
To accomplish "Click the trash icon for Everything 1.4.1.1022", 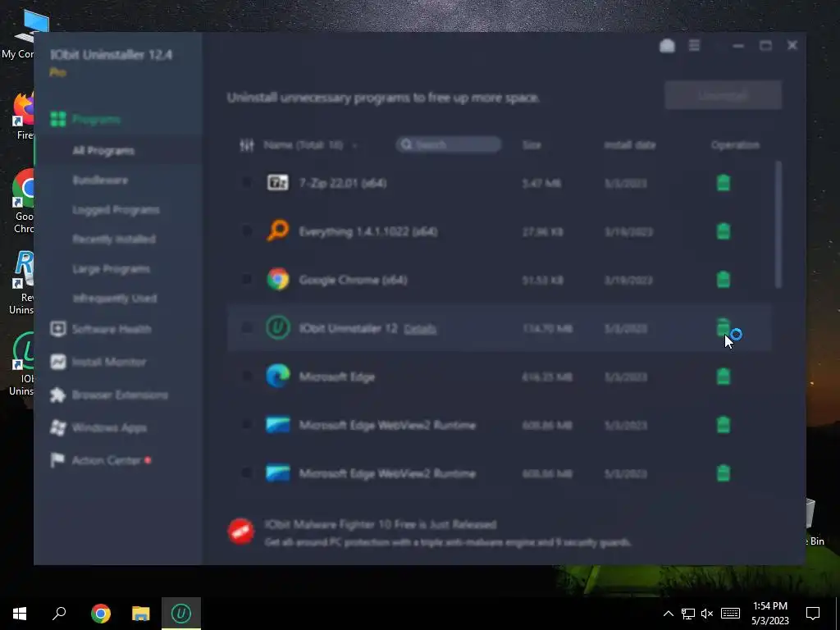I will tap(724, 231).
